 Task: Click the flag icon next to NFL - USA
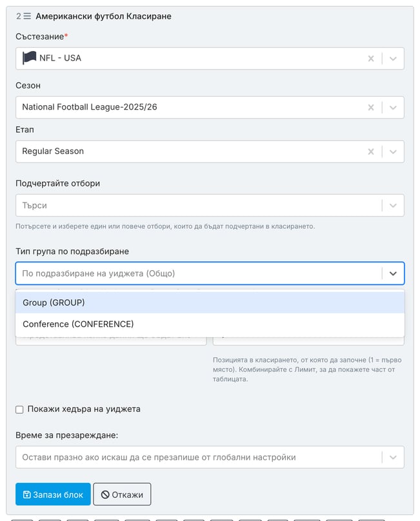(x=29, y=58)
